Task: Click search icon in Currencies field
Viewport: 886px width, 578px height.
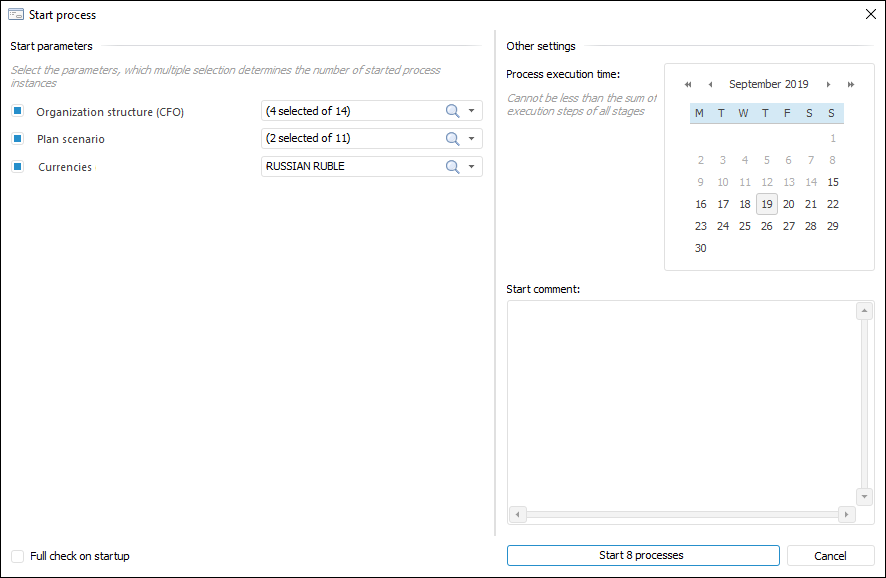Action: [x=452, y=167]
